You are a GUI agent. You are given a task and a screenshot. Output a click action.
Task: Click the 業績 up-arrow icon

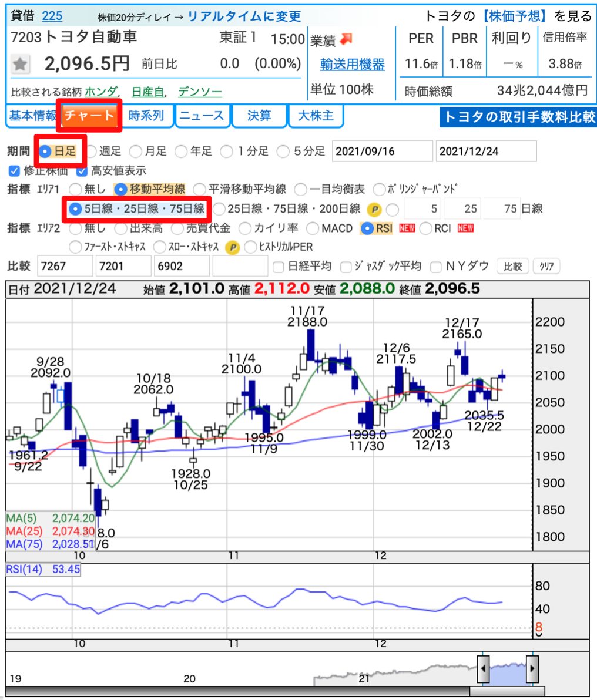click(x=346, y=39)
